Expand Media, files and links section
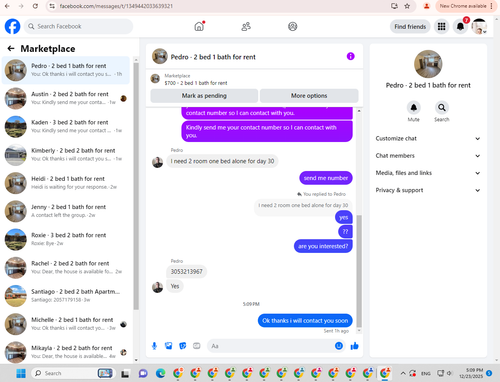This screenshot has height=382, width=500. (428, 173)
